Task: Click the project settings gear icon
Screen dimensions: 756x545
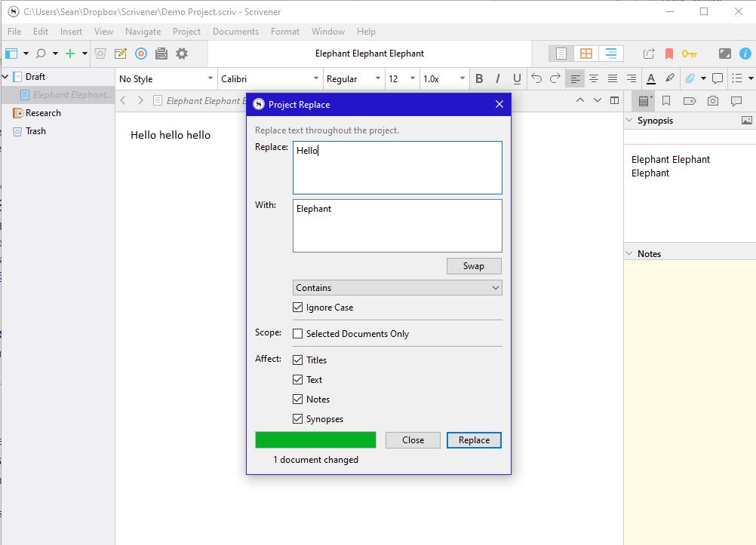Action: point(182,54)
